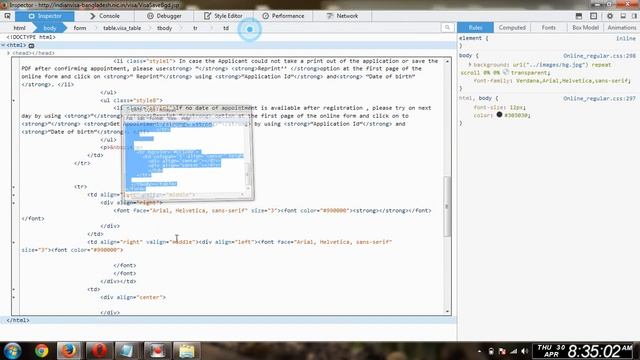640x360 pixels.
Task: Show hidden system tray icons
Action: click(x=479, y=351)
